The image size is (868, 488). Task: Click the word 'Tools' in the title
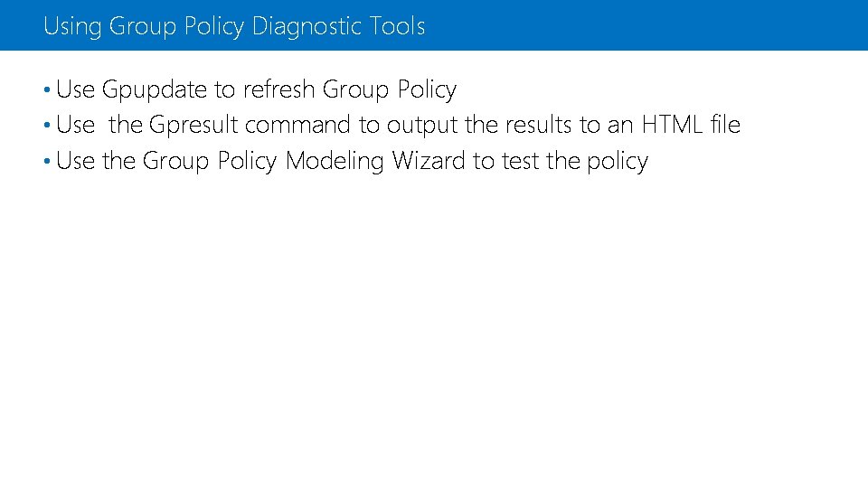point(397,26)
